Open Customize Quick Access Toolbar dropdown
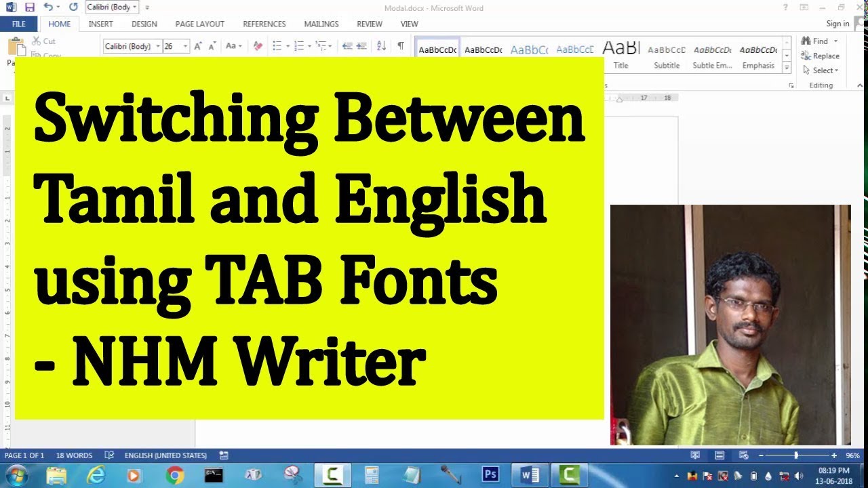 pos(147,7)
